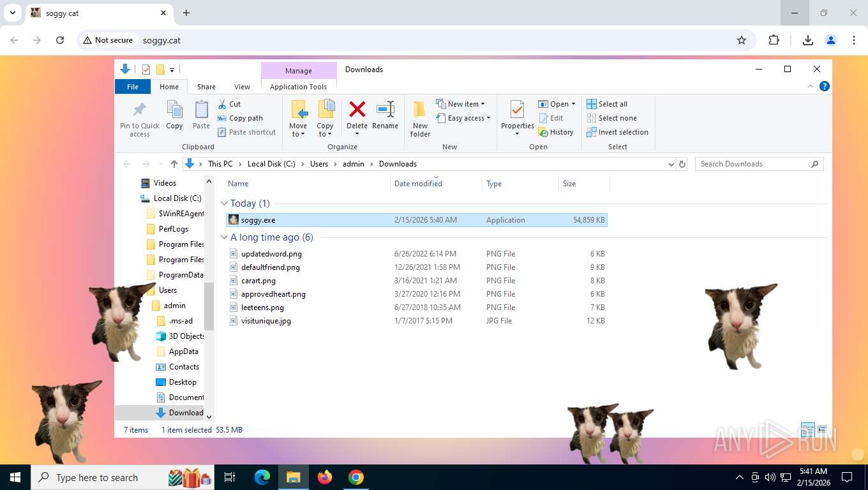Open new browser tab

pyautogui.click(x=186, y=13)
